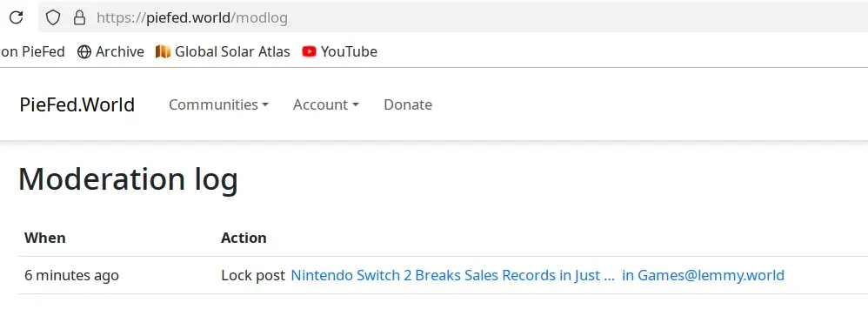Click the Moderation log heading
This screenshot has height=316, width=868.
point(129,179)
